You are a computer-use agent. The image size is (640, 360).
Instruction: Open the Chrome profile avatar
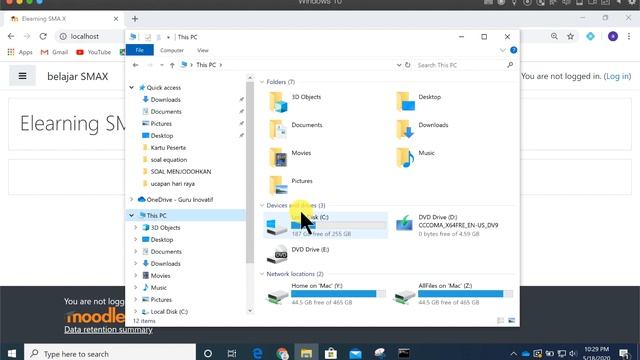pos(613,36)
